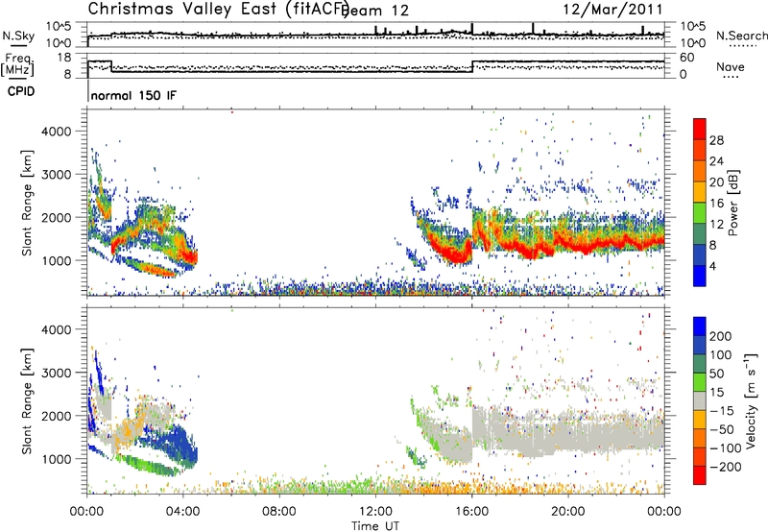Viewport: 768px width, 532px height.
Task: Click the '3000' tick of the power panel
Action: (x=57, y=175)
